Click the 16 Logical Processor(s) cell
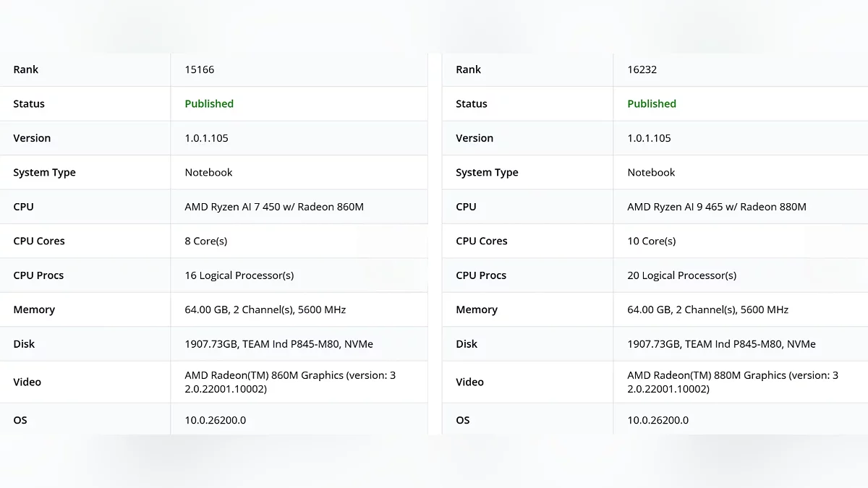Screen dimensions: 868x488 tap(239, 275)
